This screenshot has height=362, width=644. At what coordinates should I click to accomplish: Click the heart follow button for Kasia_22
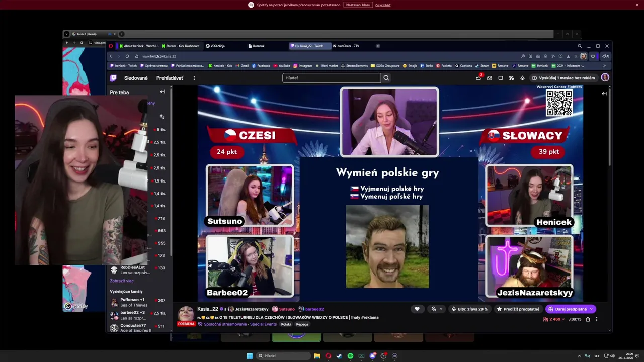pyautogui.click(x=417, y=309)
